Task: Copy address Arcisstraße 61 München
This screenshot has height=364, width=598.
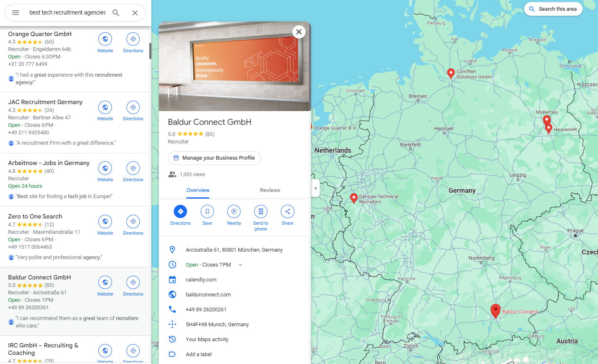Action: 235,250
